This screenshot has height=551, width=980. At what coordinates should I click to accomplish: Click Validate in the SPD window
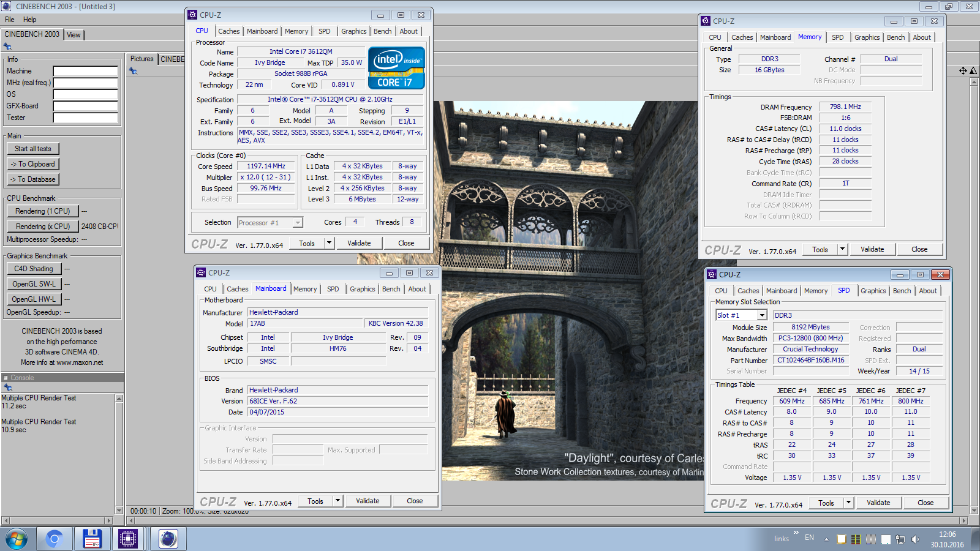(878, 503)
